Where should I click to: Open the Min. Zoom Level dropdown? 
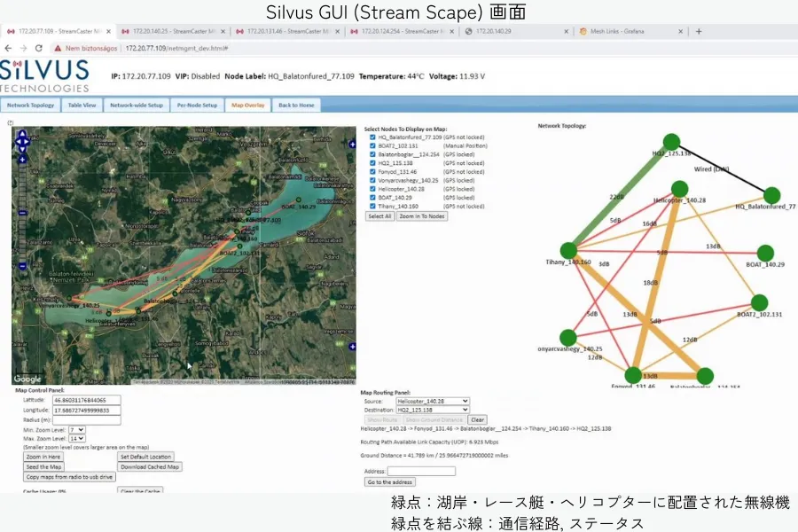click(77, 430)
